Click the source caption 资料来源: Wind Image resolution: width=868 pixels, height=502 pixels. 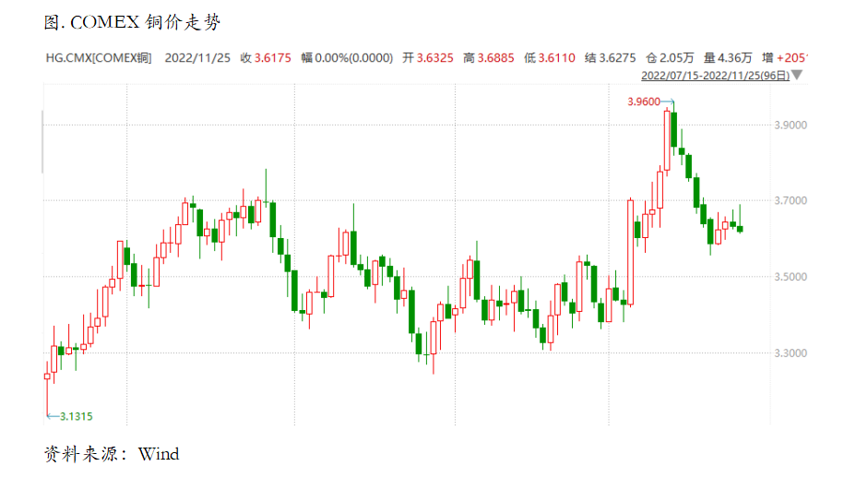[x=112, y=454]
